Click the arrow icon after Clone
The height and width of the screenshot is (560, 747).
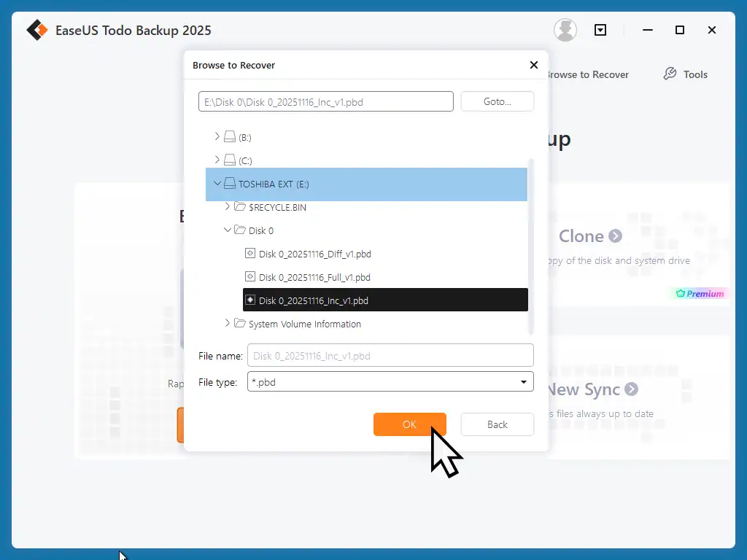click(x=616, y=236)
